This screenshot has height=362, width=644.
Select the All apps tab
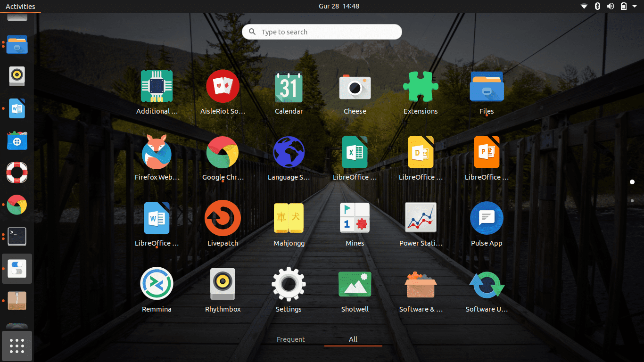(353, 339)
